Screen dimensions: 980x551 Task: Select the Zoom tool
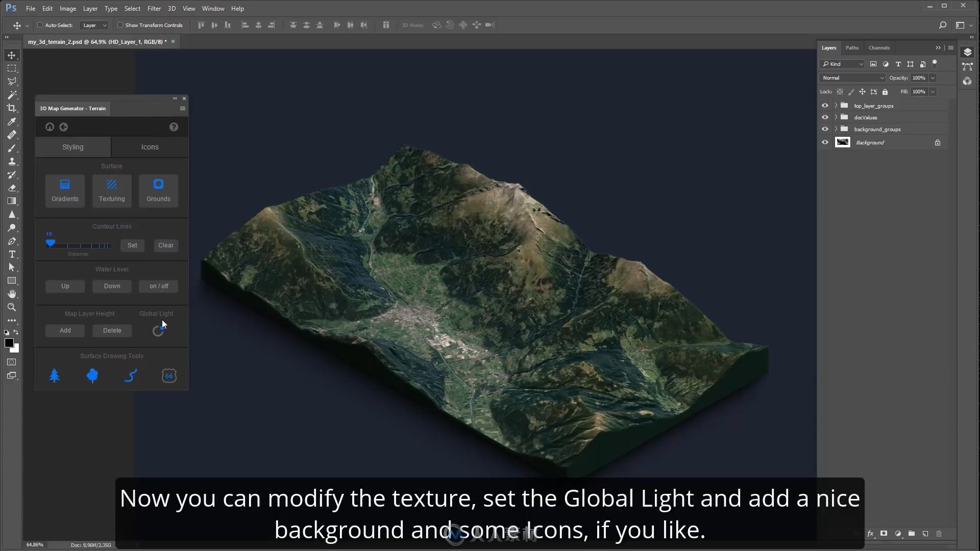[12, 307]
